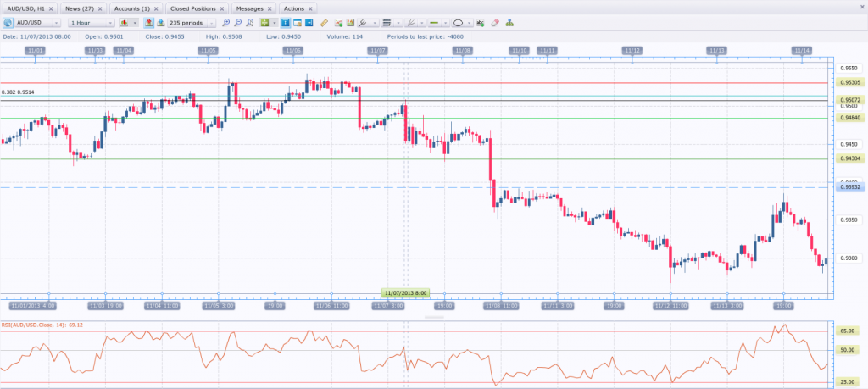
Task: Toggle the green crosshair cursor mode
Action: click(x=265, y=23)
